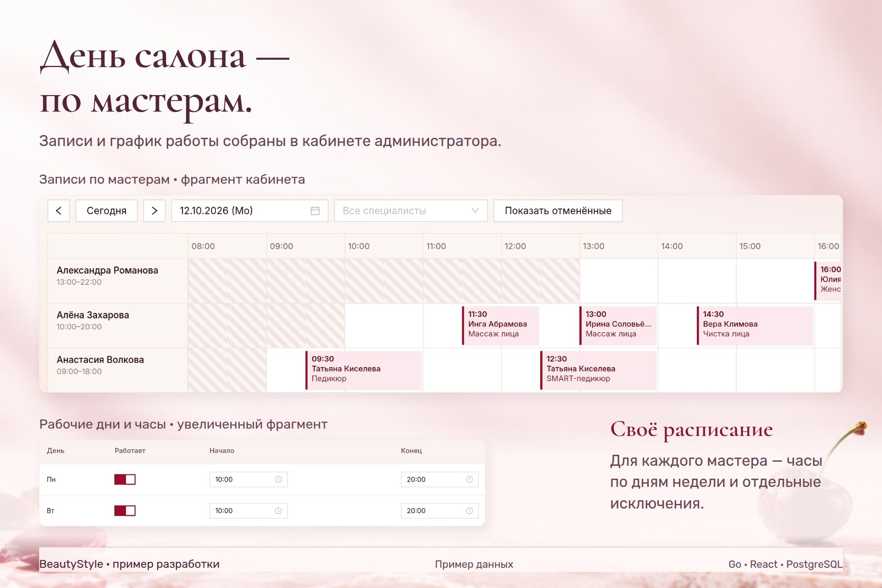Viewport: 882px width, 588px height.
Task: Open the calendar icon in date field
Action: point(315,211)
